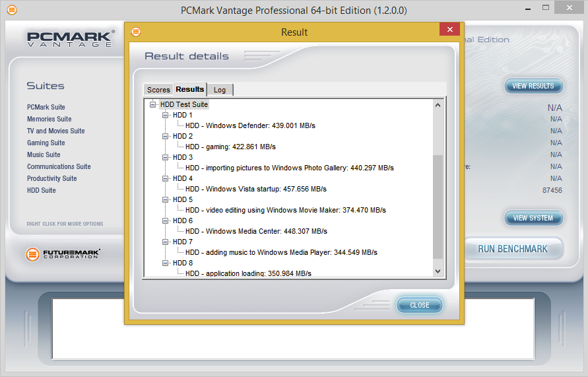This screenshot has height=377, width=588.
Task: Open the Log tab
Action: [x=220, y=90]
